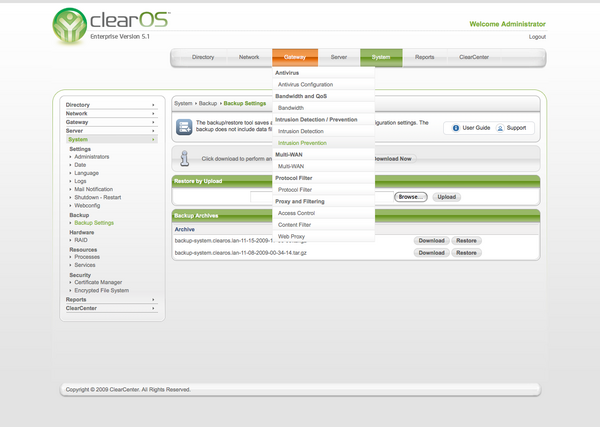Expand Directory section in sidebar

(111, 105)
